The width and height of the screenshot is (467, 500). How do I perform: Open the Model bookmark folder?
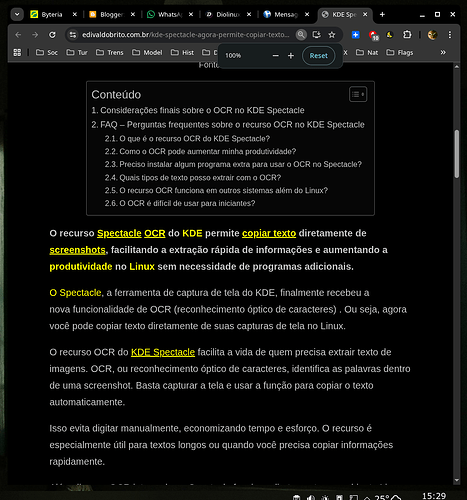(147, 52)
